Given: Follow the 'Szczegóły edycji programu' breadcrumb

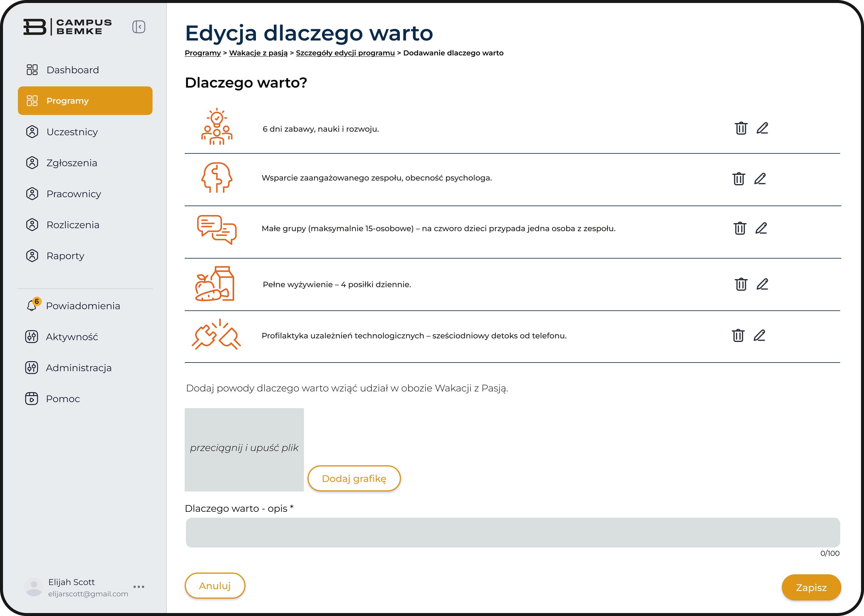Looking at the screenshot, I should coord(345,53).
